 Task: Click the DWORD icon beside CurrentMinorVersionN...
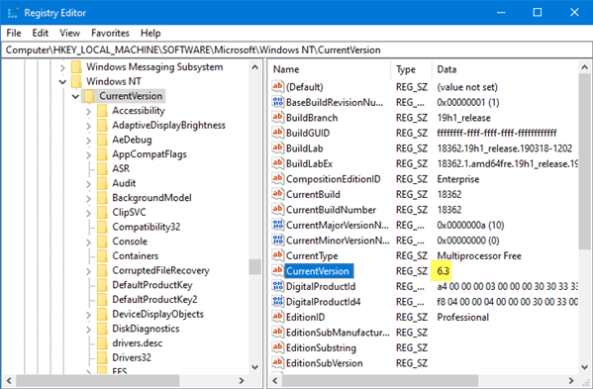click(x=278, y=240)
